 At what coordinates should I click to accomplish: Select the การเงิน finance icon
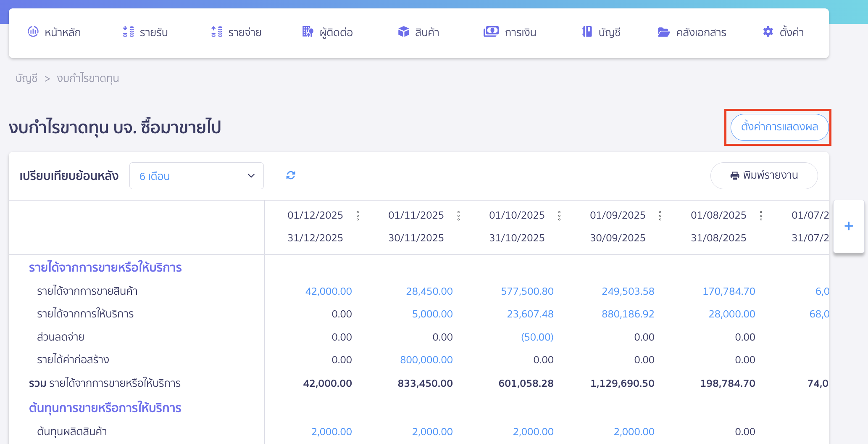click(491, 32)
